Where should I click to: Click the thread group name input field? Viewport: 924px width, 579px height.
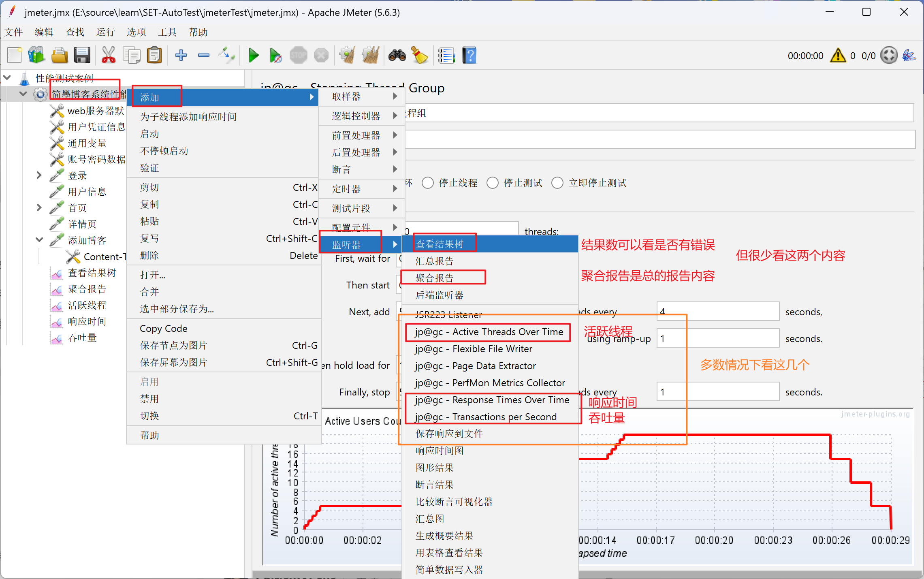point(659,113)
